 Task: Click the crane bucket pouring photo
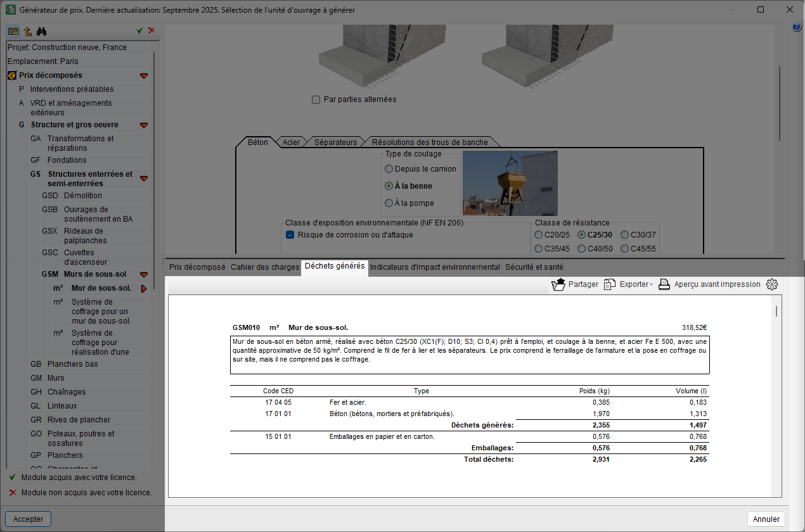tap(510, 183)
